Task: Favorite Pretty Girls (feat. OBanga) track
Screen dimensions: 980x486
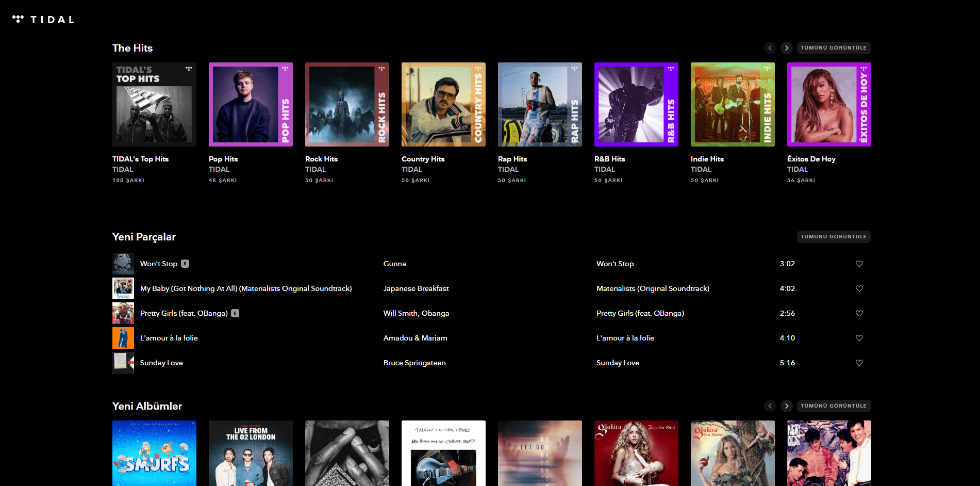Action: (859, 313)
